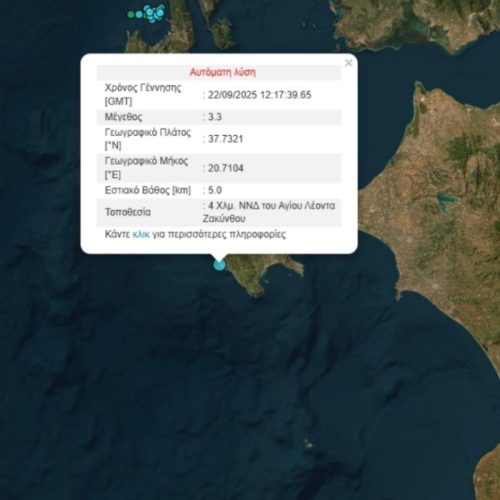Select the green earthquake marker near Kefalonia
This screenshot has width=500, height=500.
[x=131, y=14]
